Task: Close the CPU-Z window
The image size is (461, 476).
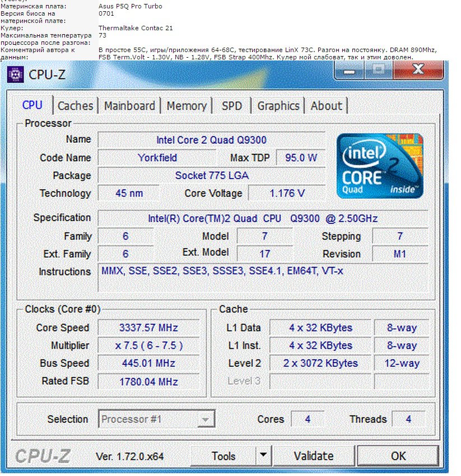Action: click(418, 71)
